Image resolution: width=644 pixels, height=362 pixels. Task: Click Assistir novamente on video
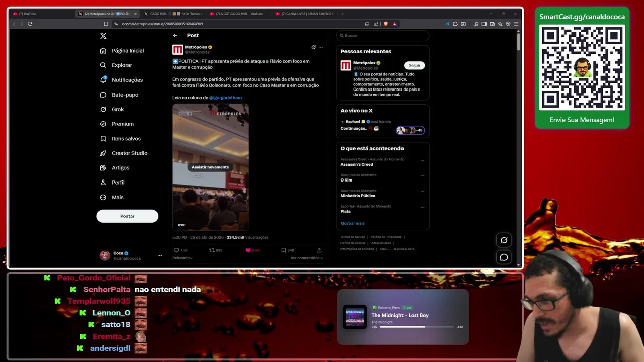click(x=210, y=167)
